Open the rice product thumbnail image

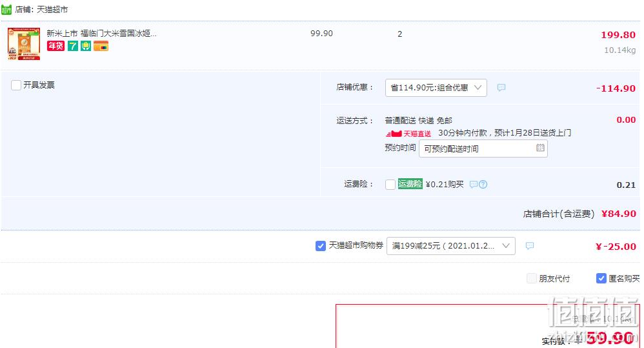tap(24, 44)
